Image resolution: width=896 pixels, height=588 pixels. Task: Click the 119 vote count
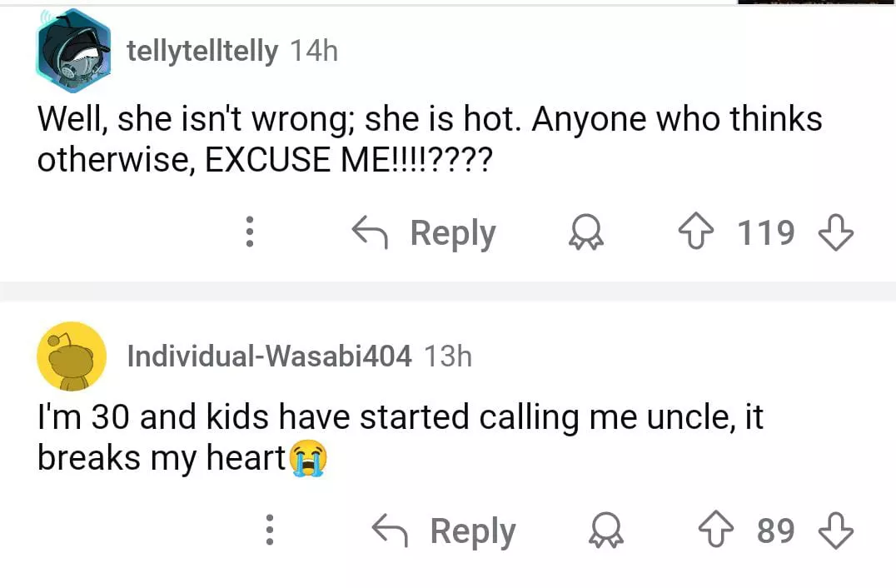(x=766, y=234)
